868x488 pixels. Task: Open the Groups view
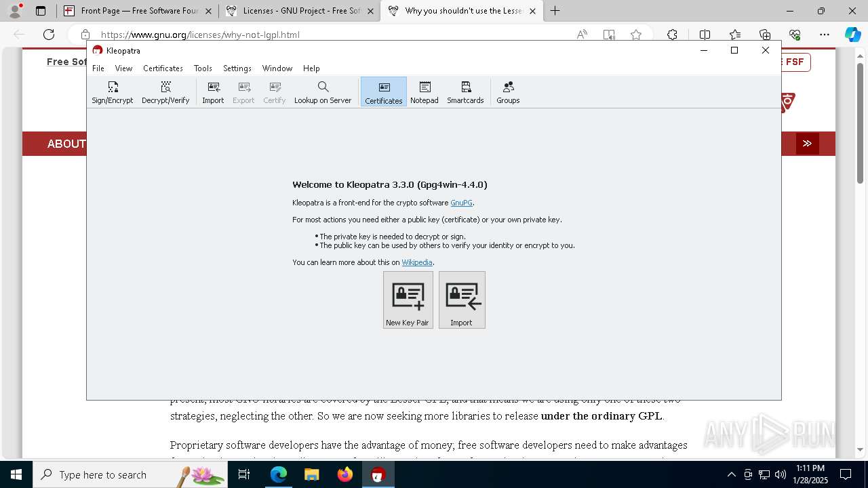coord(508,92)
